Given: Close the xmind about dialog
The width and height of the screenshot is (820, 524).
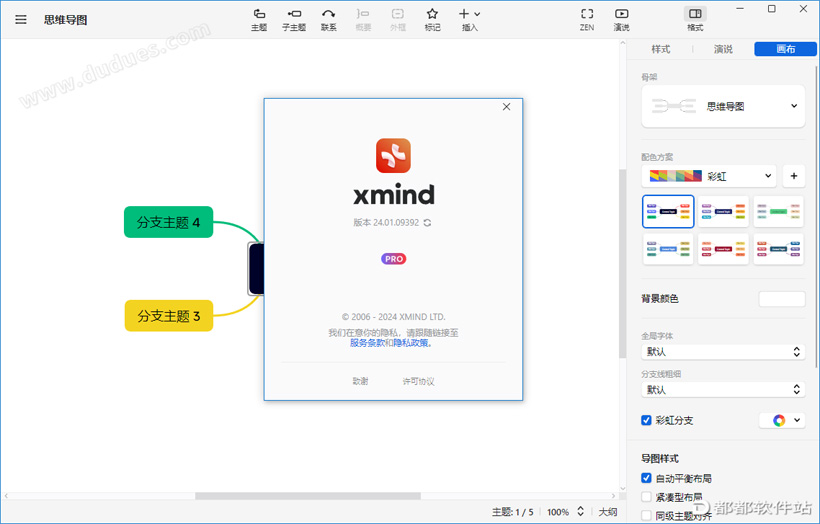Looking at the screenshot, I should click(506, 107).
